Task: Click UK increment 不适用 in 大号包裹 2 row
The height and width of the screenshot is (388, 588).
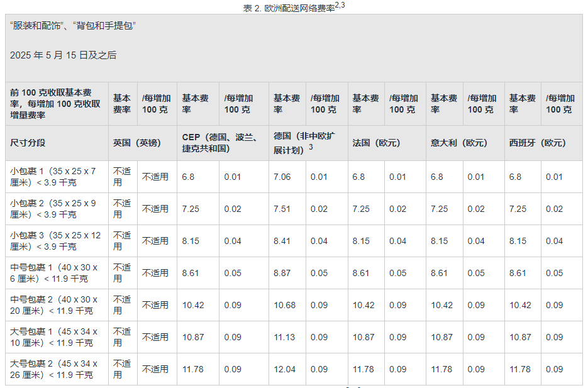Action: point(155,369)
